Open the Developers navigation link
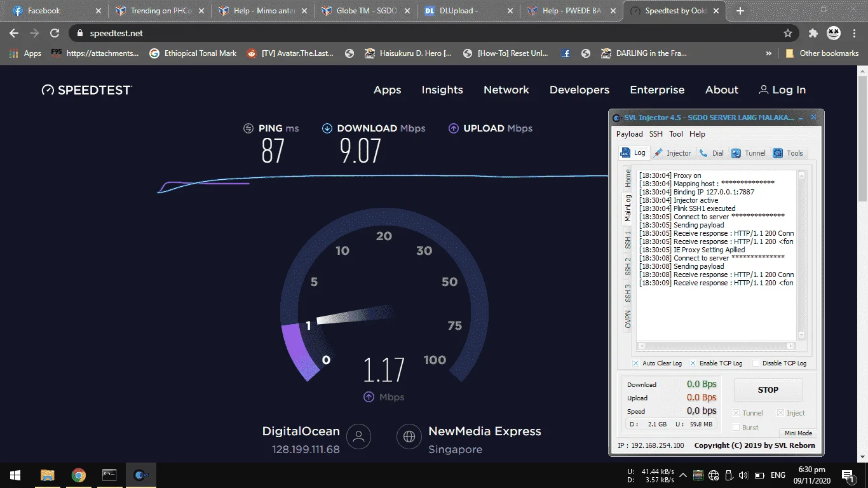Image resolution: width=868 pixels, height=488 pixels. [x=580, y=90]
